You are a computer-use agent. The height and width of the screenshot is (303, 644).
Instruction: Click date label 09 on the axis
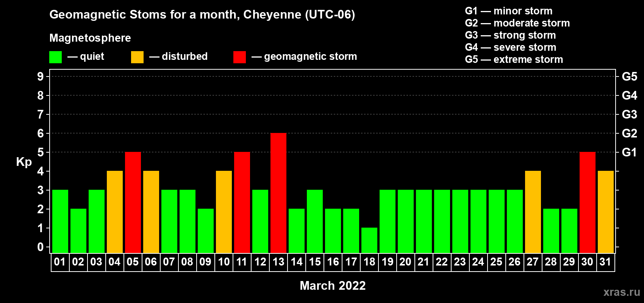point(205,262)
